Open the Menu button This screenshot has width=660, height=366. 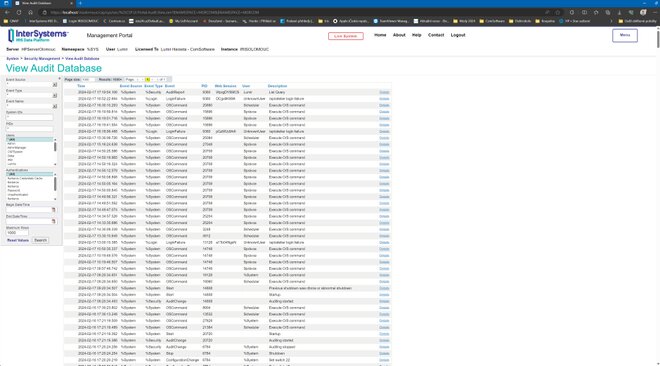(x=625, y=35)
